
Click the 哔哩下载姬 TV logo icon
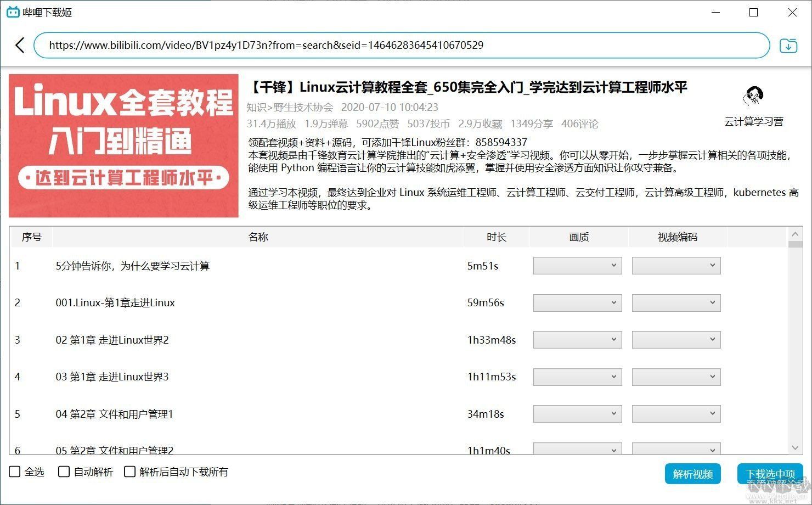[x=12, y=12]
